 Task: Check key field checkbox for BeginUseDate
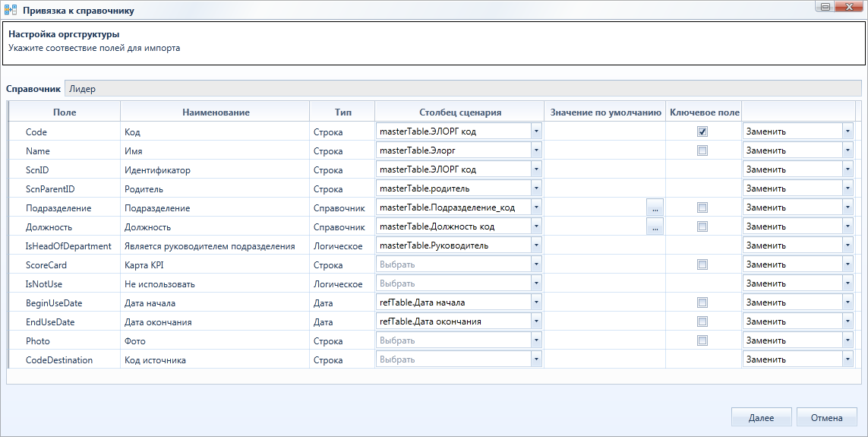pyautogui.click(x=702, y=302)
